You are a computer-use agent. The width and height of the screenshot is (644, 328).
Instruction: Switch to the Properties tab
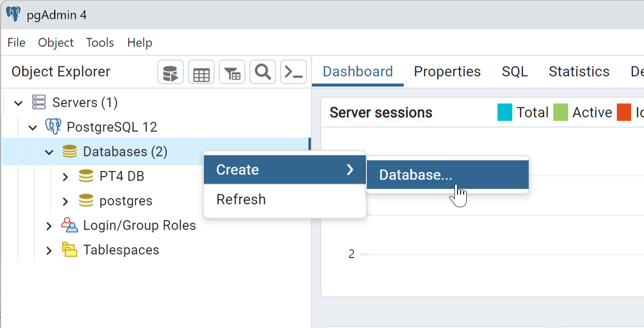point(447,71)
